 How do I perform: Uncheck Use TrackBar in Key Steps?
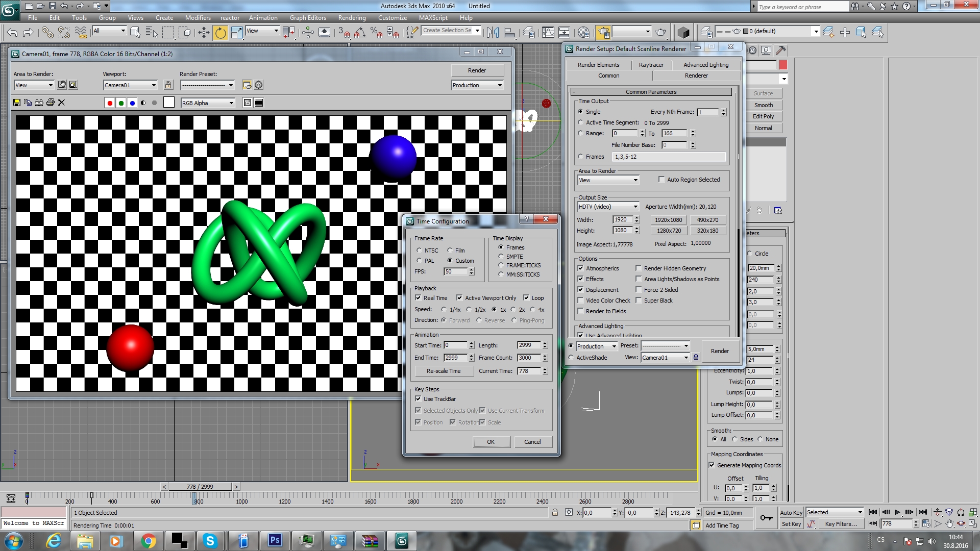[435, 399]
